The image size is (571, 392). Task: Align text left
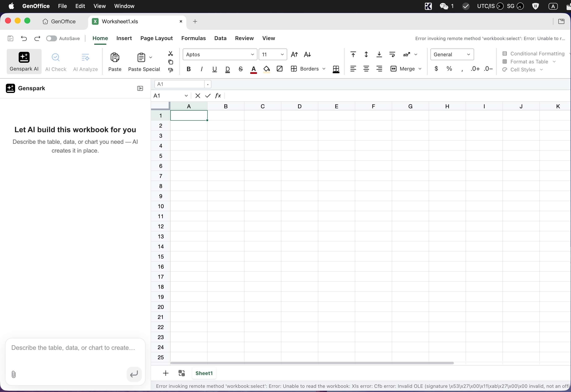(x=353, y=69)
